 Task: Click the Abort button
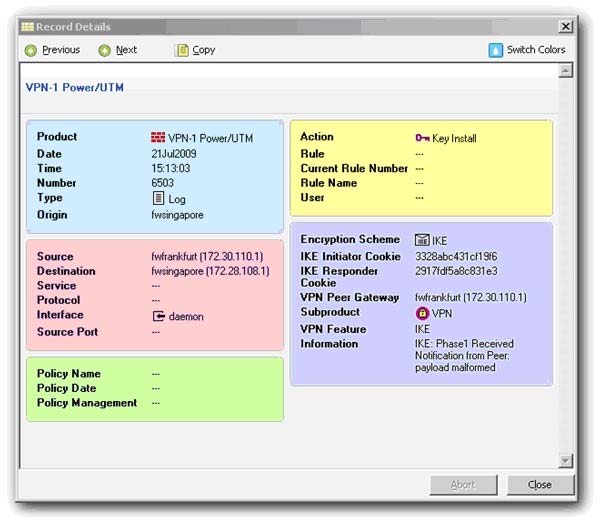point(463,485)
